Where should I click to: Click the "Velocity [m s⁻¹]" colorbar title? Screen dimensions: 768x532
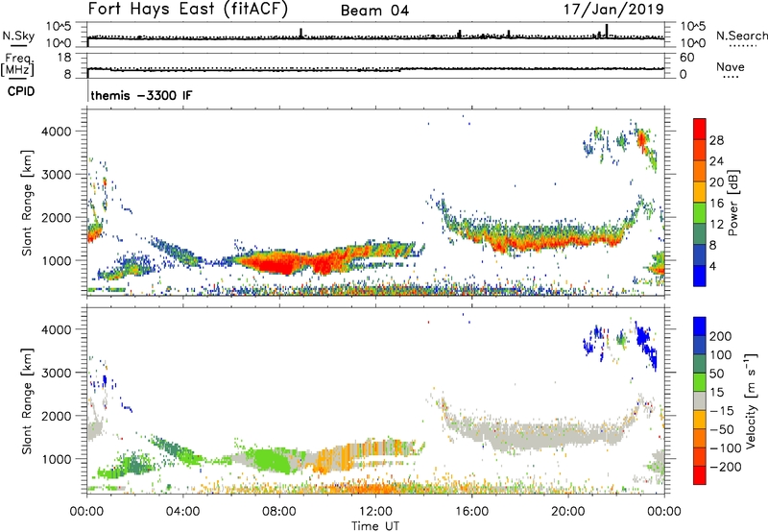[x=751, y=400]
